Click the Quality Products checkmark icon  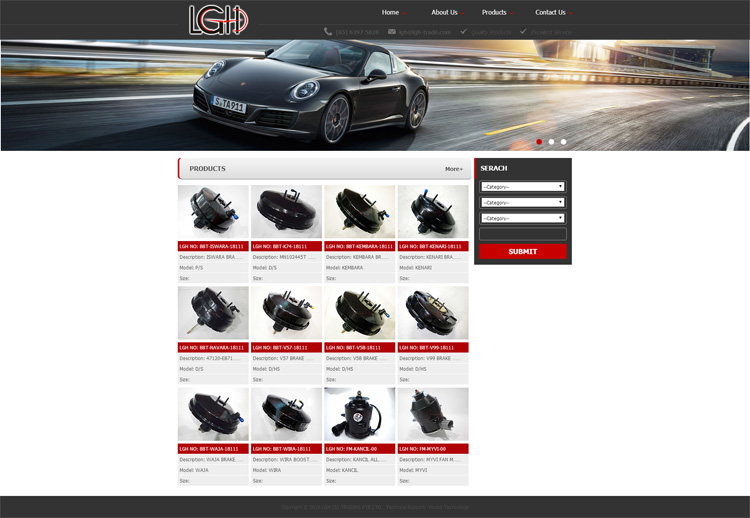(x=463, y=32)
